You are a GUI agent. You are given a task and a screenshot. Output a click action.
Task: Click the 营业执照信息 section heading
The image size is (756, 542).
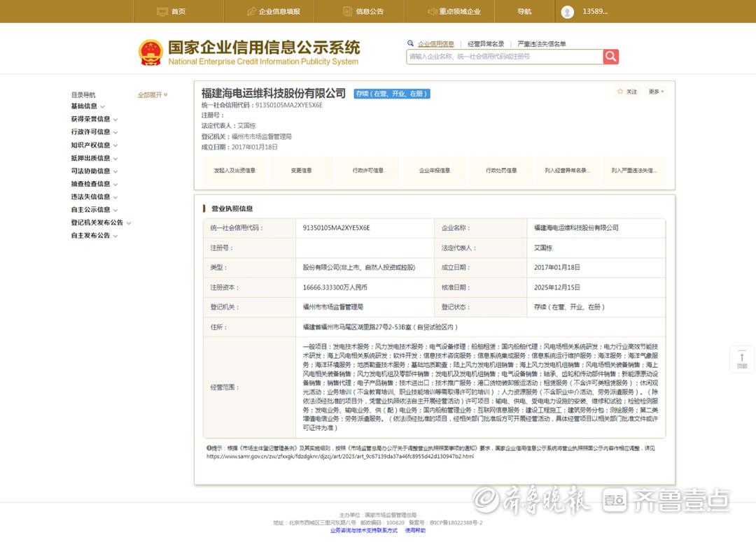point(232,208)
